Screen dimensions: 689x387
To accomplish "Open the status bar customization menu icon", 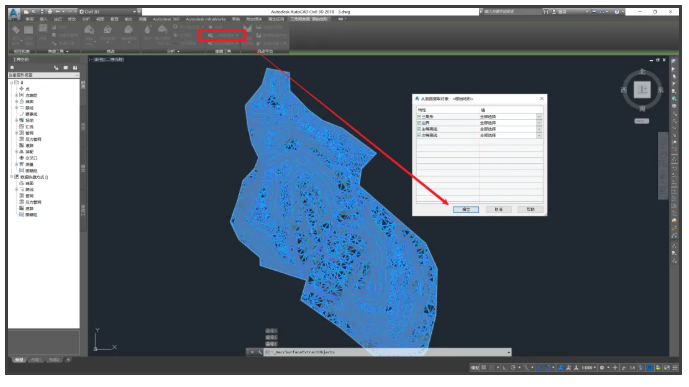I will pyautogui.click(x=675, y=368).
